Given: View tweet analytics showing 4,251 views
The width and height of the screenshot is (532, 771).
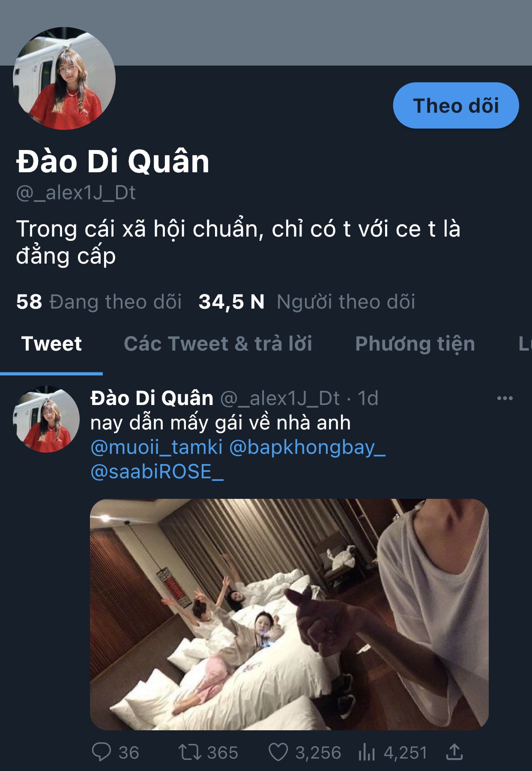Looking at the screenshot, I should [x=367, y=752].
